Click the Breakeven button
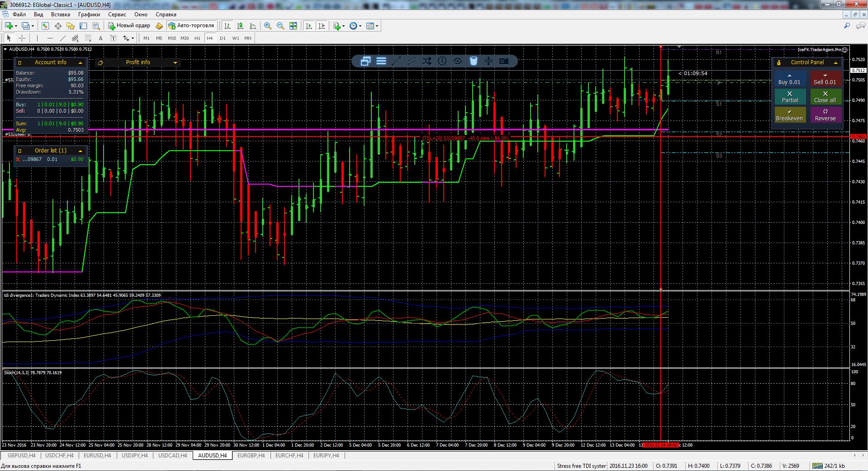The height and width of the screenshot is (471, 868). [x=789, y=115]
